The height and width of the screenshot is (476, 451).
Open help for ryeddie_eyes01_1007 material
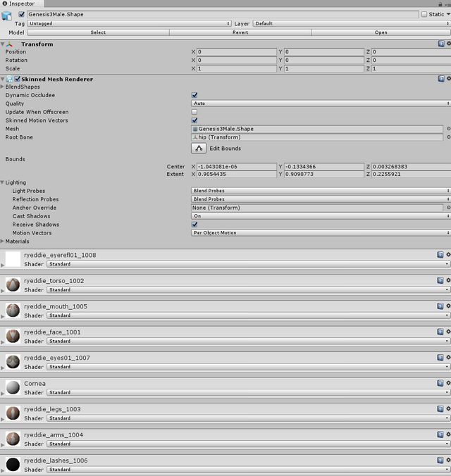pyautogui.click(x=440, y=357)
